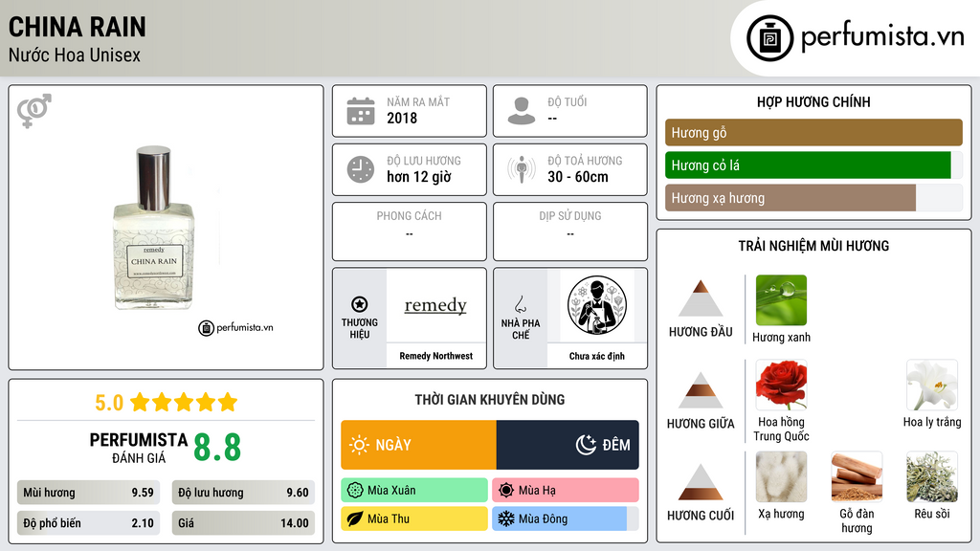Select the Mùa Đông season bar
The image size is (980, 551).
566,518
